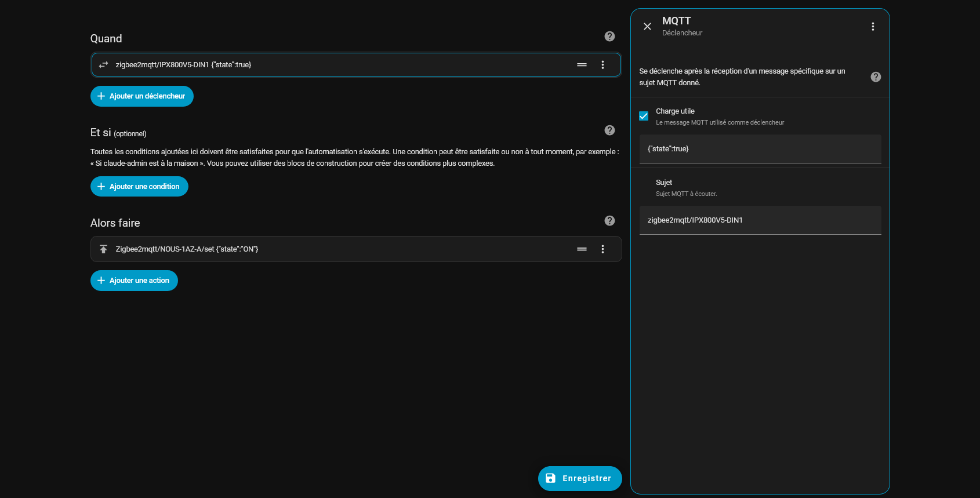Grab drag handle of zigbee2mqtt trigger row

click(582, 65)
